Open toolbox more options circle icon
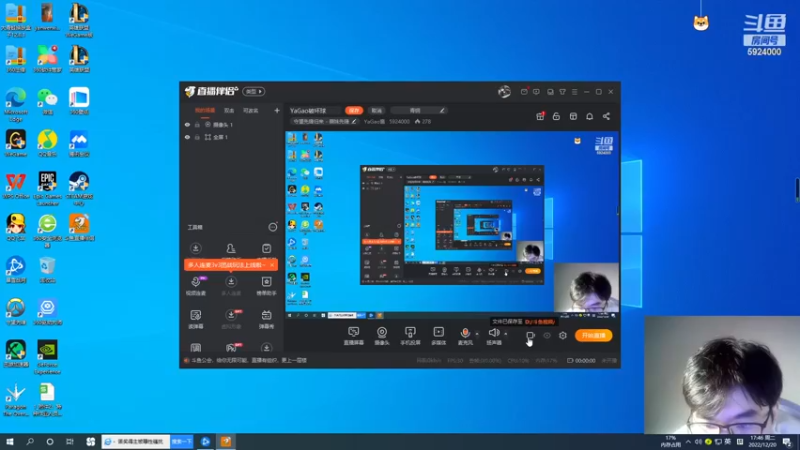Image resolution: width=800 pixels, height=450 pixels. (273, 227)
